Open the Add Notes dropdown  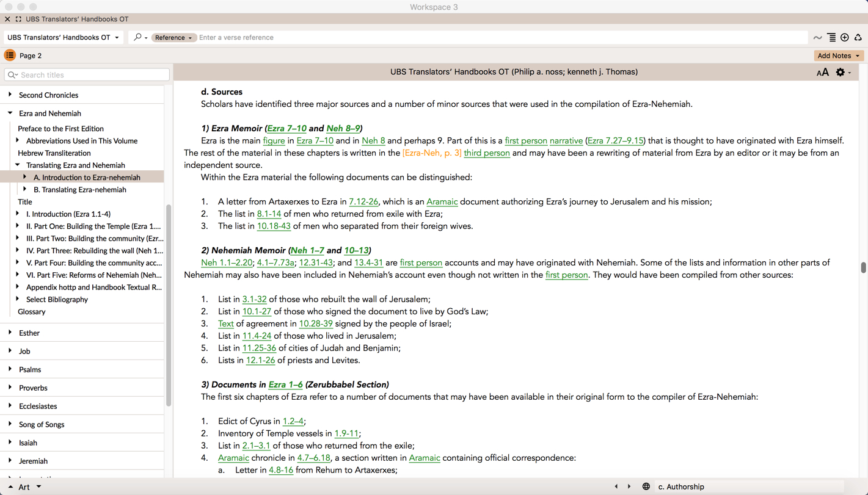[838, 56]
